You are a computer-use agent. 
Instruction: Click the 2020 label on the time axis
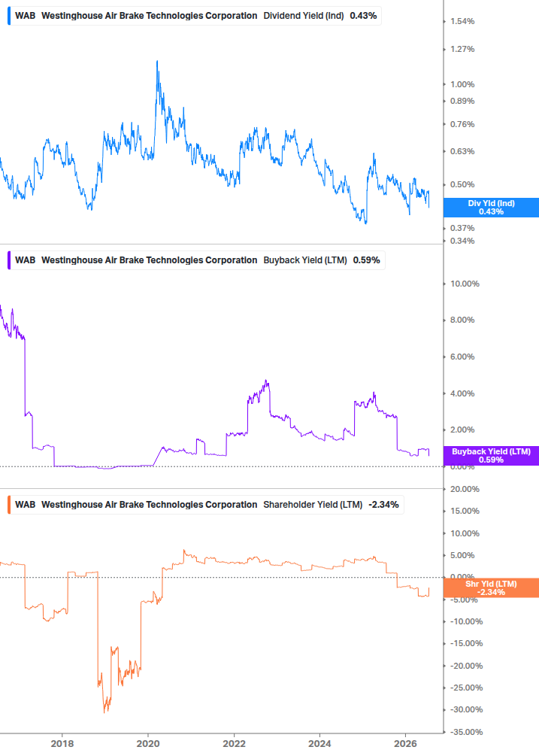pyautogui.click(x=148, y=743)
